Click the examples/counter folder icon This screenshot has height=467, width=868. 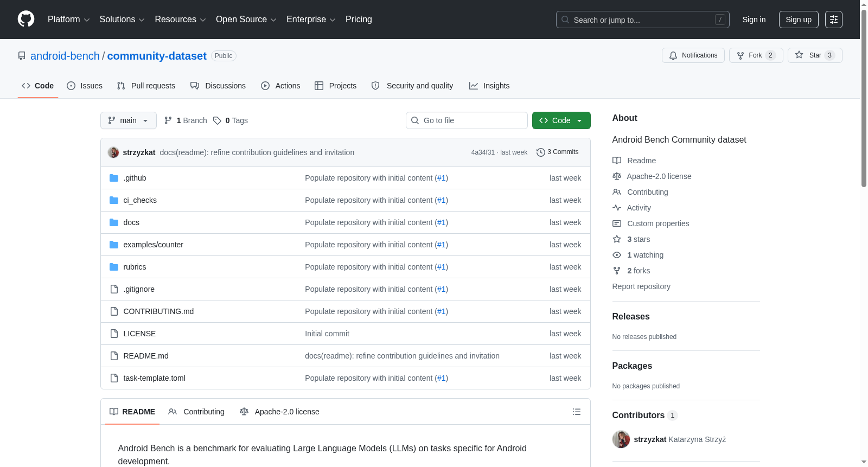114,245
